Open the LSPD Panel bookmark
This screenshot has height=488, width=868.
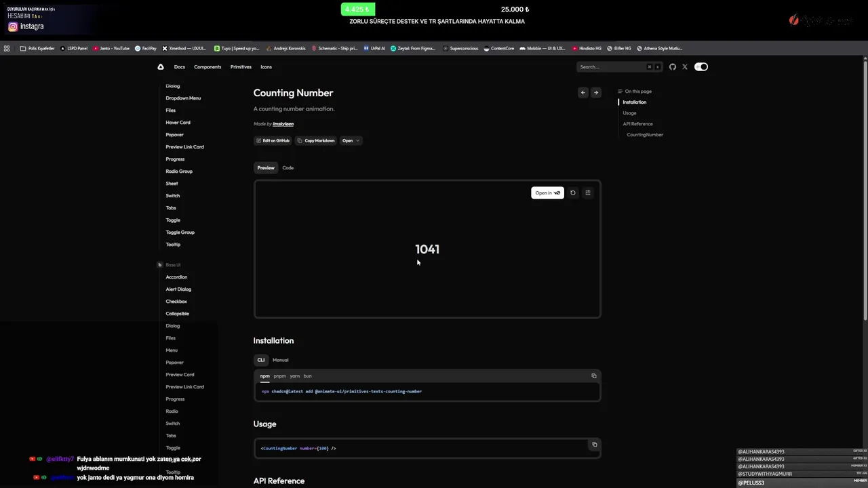click(x=74, y=48)
